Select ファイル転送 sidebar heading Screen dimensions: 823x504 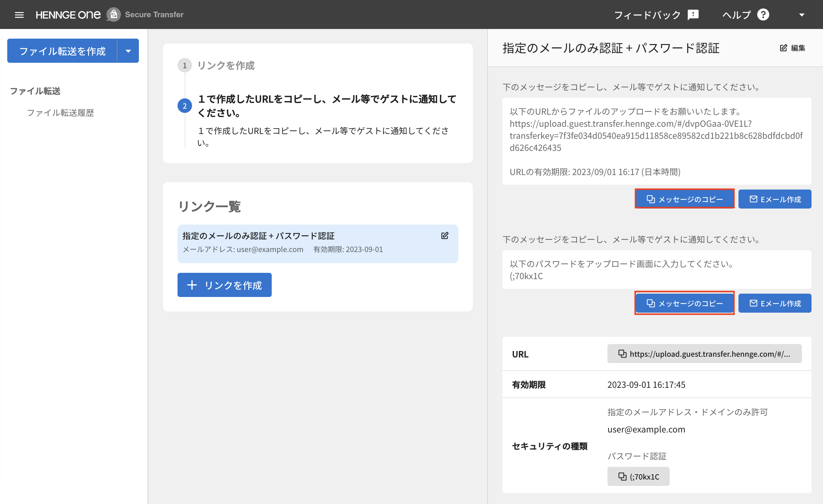point(35,91)
